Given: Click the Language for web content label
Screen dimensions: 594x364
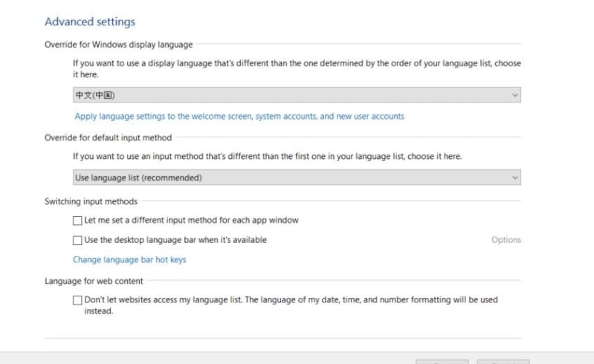Looking at the screenshot, I should pyautogui.click(x=94, y=281).
